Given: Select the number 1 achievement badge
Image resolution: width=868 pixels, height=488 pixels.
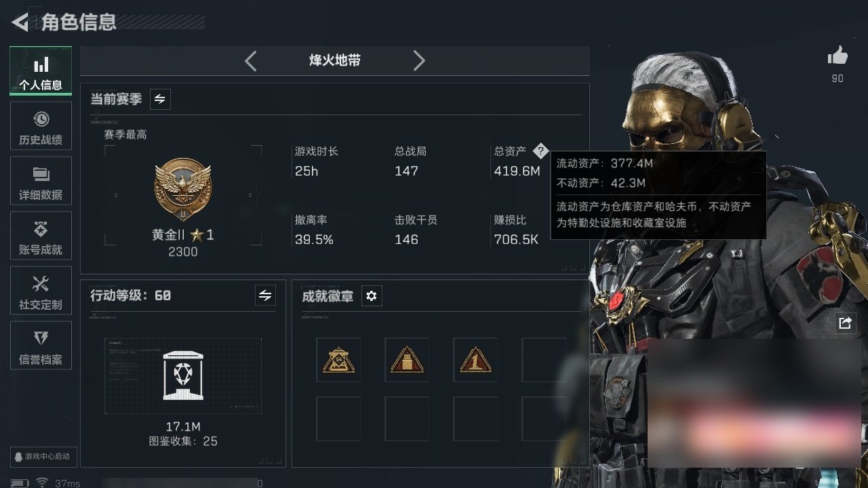Looking at the screenshot, I should coord(475,360).
